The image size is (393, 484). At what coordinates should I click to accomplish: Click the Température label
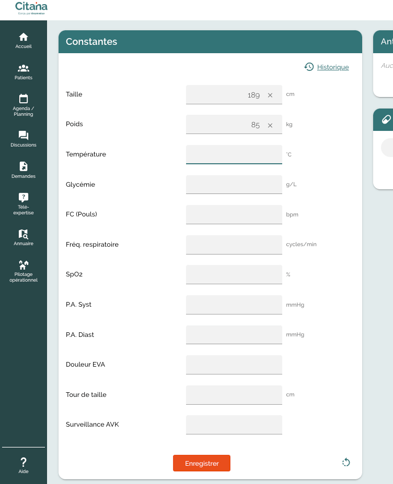pyautogui.click(x=86, y=154)
